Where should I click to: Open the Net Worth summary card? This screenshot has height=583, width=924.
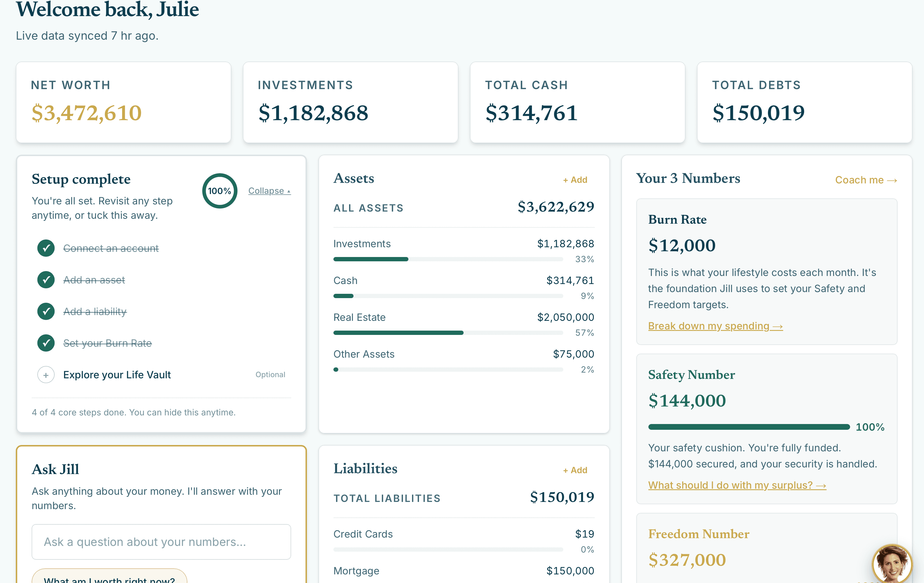(124, 102)
